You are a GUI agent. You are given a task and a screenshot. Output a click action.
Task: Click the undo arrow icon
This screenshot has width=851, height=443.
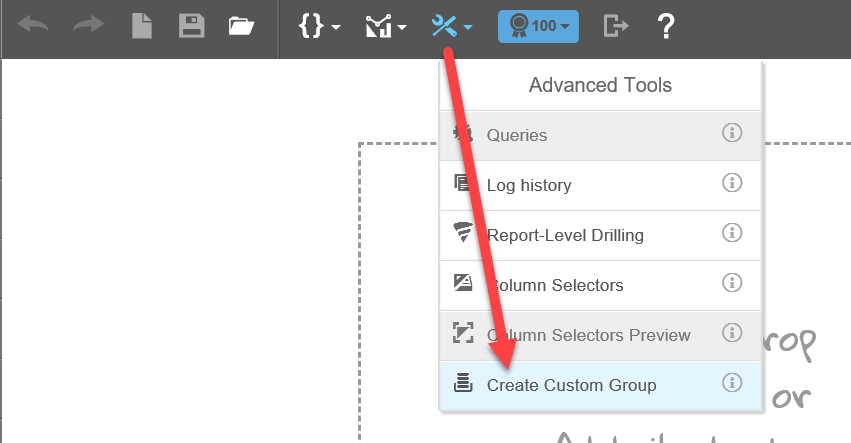click(x=33, y=26)
